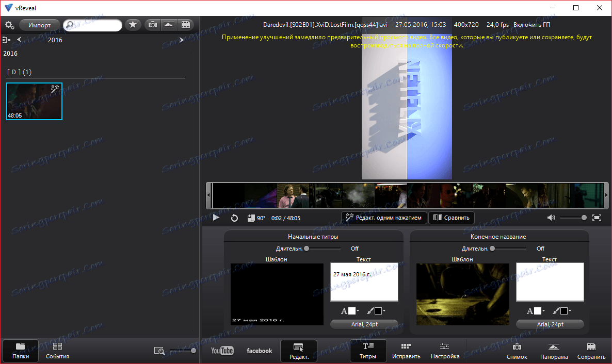The image size is (612, 364).
Task: Open the Arial, 24pt font selector for opening titles
Action: pyautogui.click(x=364, y=324)
